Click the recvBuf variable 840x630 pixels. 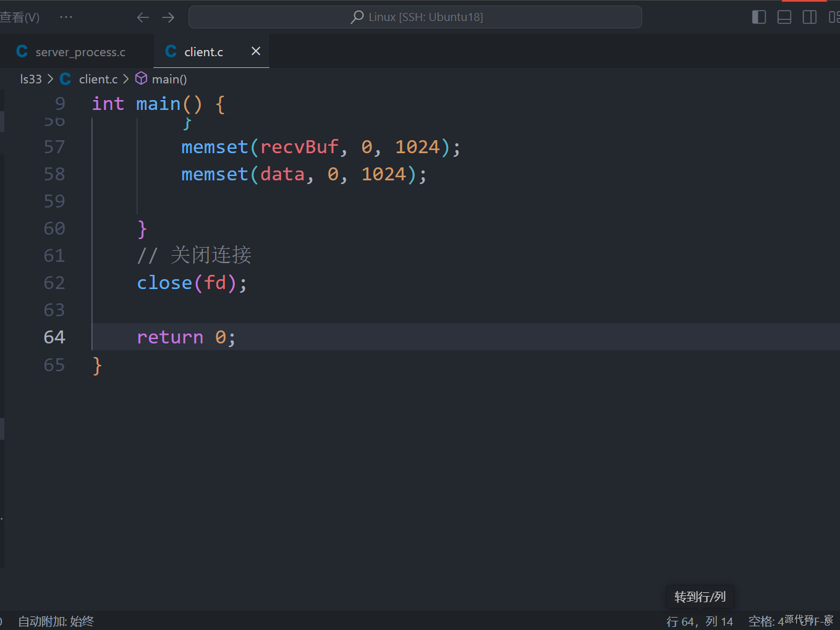click(299, 147)
